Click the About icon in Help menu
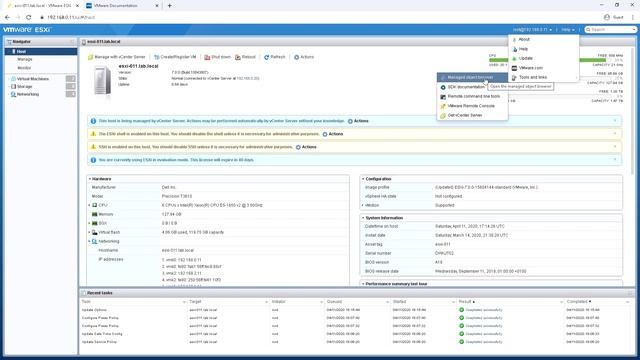This screenshot has width=640, height=360. (514, 40)
